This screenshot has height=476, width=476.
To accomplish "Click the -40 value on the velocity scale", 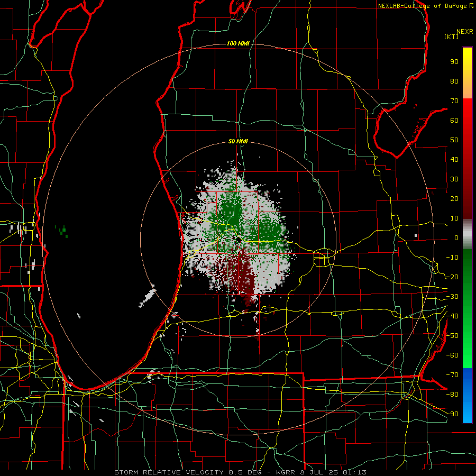I will tap(452, 316).
